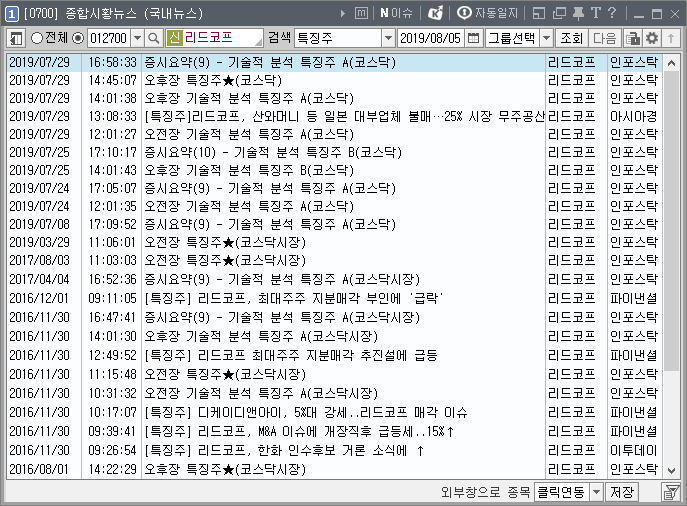Screen dimensions: 687x506
Task: Expand the stock code 012700 dropdown
Action: pyautogui.click(x=137, y=39)
